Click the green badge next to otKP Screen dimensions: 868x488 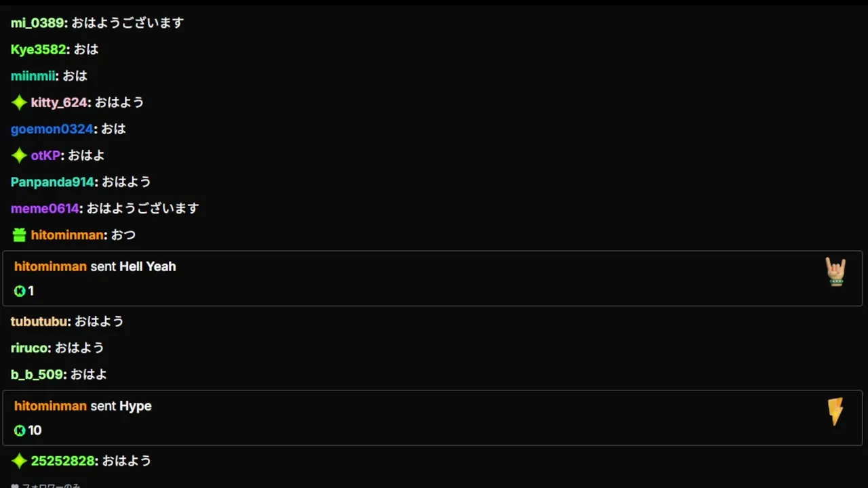pos(19,156)
